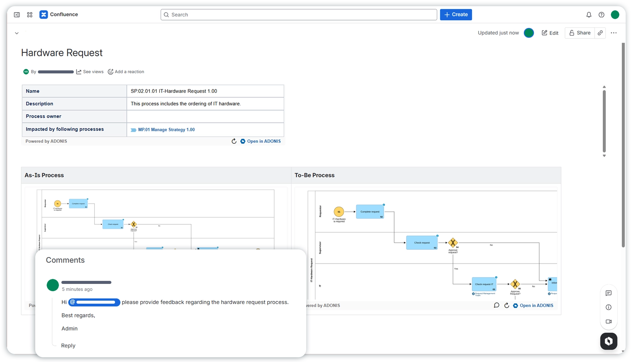Click the dark ADONIS launcher button bottom-right
This screenshot has width=644, height=362.
(608, 341)
